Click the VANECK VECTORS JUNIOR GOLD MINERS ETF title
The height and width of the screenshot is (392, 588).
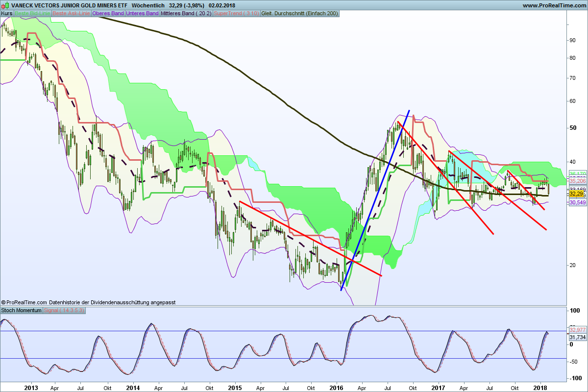point(69,5)
